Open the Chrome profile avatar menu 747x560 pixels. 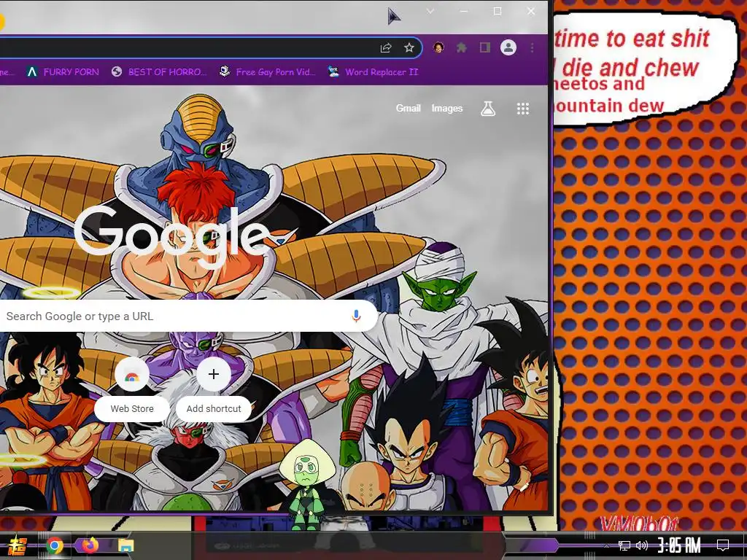(x=508, y=47)
